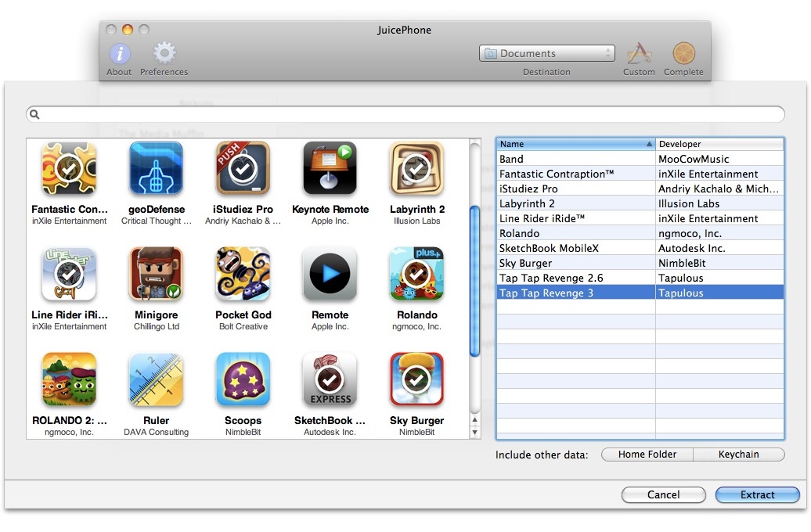The image size is (811, 532).
Task: Open the About toolbar item
Action: click(x=120, y=59)
